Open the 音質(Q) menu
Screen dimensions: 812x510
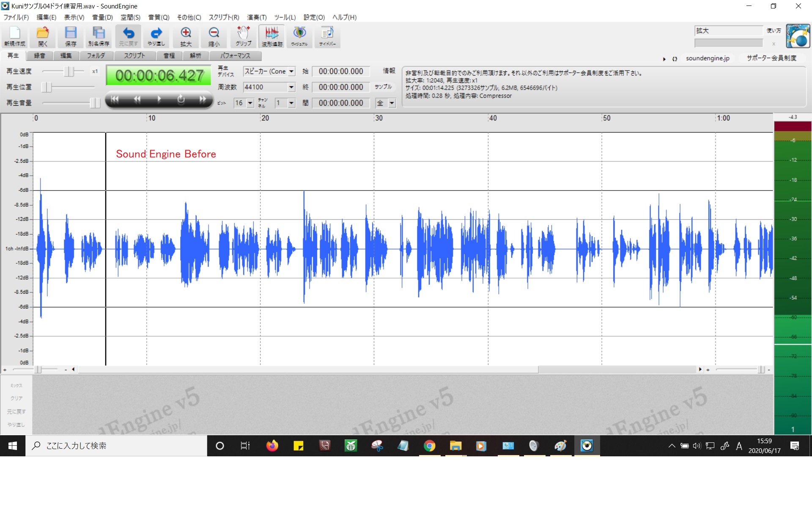pos(159,17)
